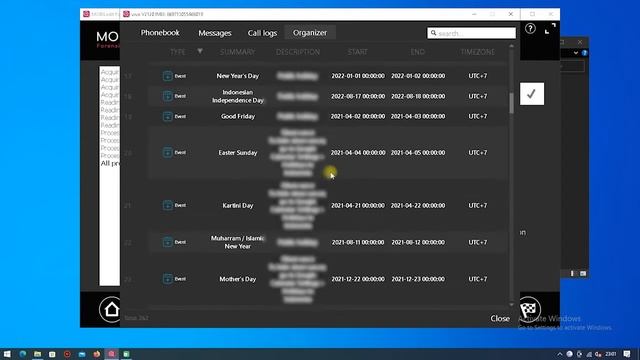
Task: Click the event icon in Muharram row
Action: tap(167, 242)
